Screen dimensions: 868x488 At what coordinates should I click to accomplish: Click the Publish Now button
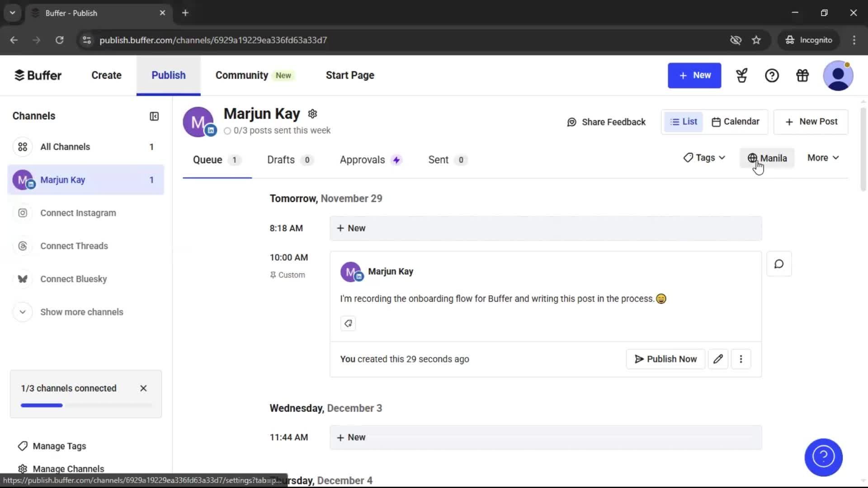click(665, 359)
